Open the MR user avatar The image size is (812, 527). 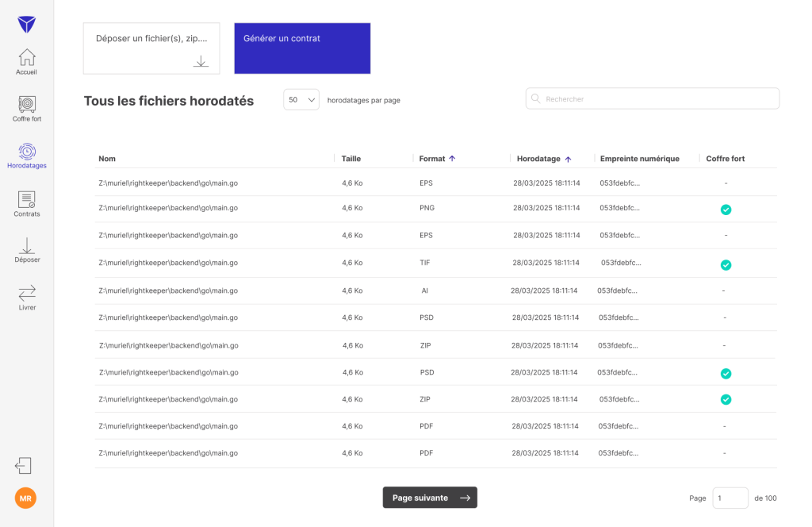point(25,498)
